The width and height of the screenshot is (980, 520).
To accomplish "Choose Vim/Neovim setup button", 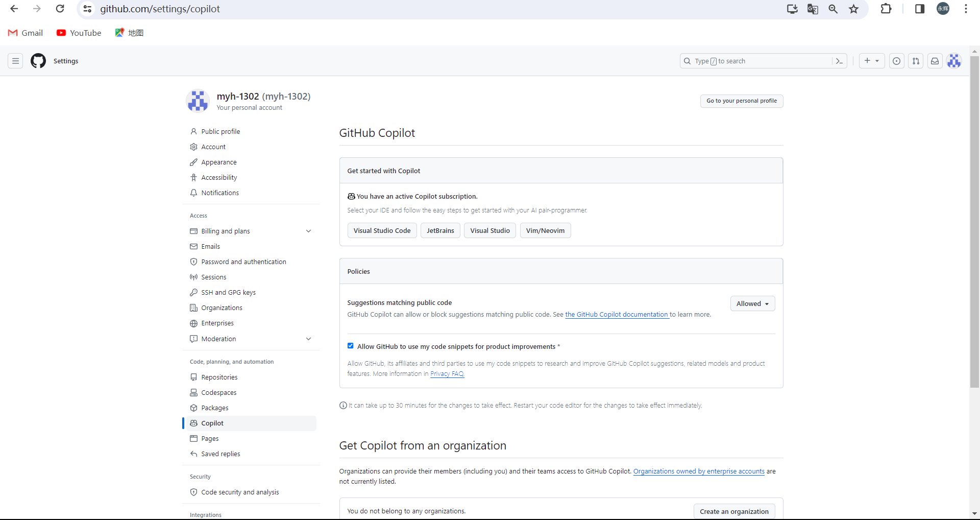I will [x=545, y=230].
